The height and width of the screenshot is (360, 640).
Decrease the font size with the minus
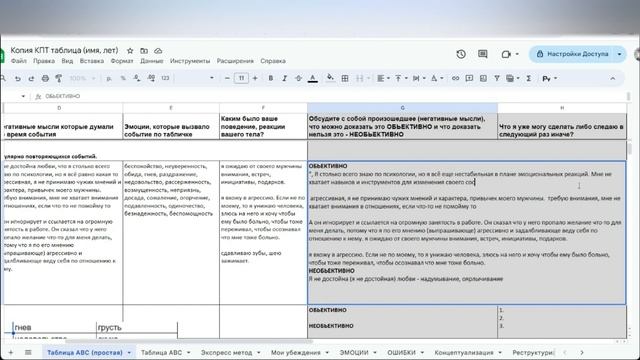point(227,78)
